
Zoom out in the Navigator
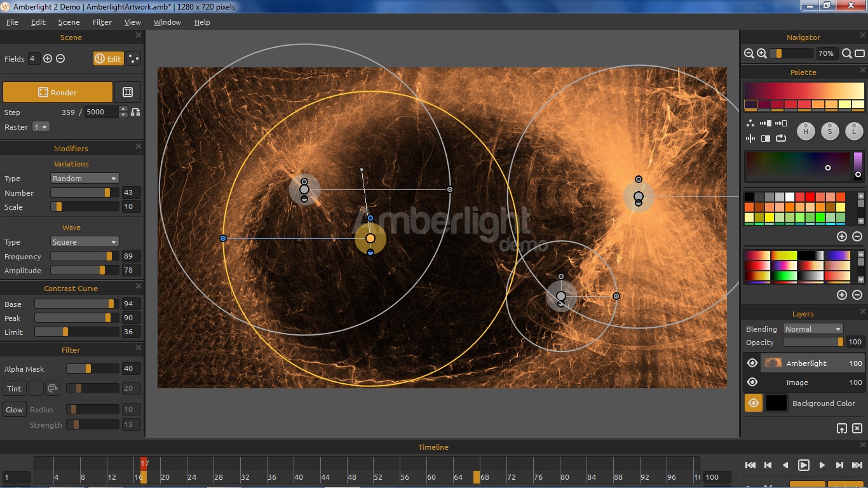(x=749, y=54)
